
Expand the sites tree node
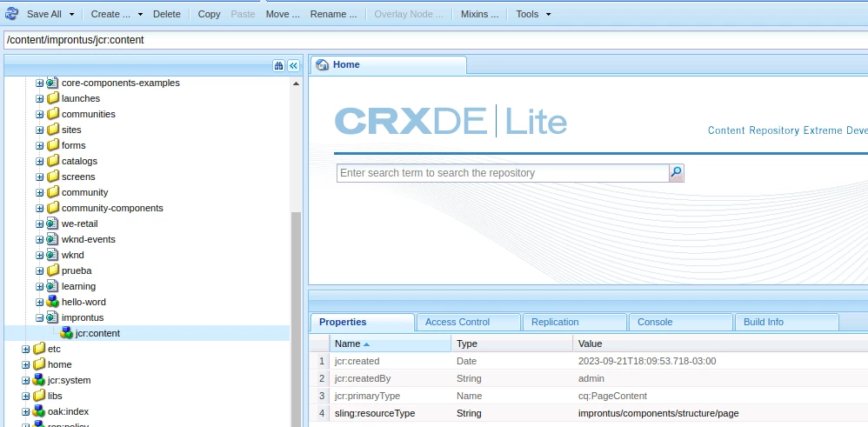[x=39, y=130]
